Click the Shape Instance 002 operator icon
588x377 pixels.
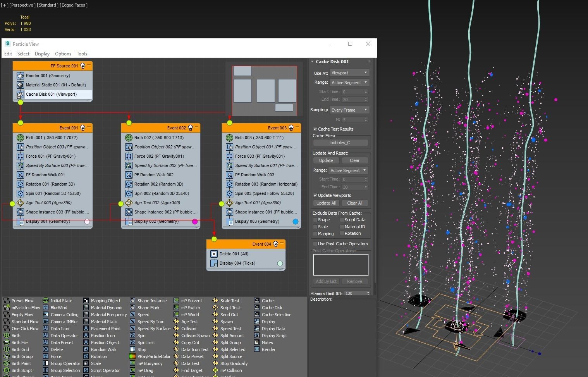tap(129, 212)
